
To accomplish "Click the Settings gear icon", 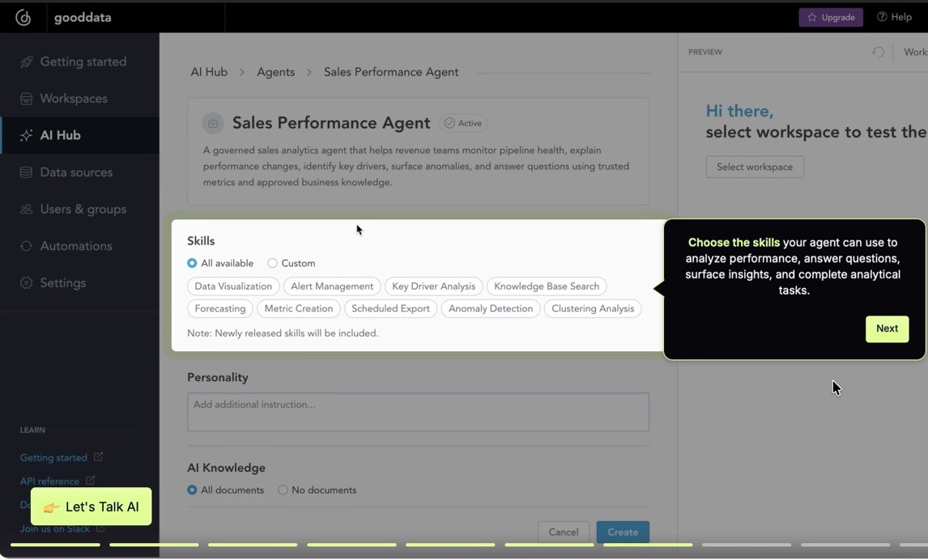I will [x=26, y=282].
